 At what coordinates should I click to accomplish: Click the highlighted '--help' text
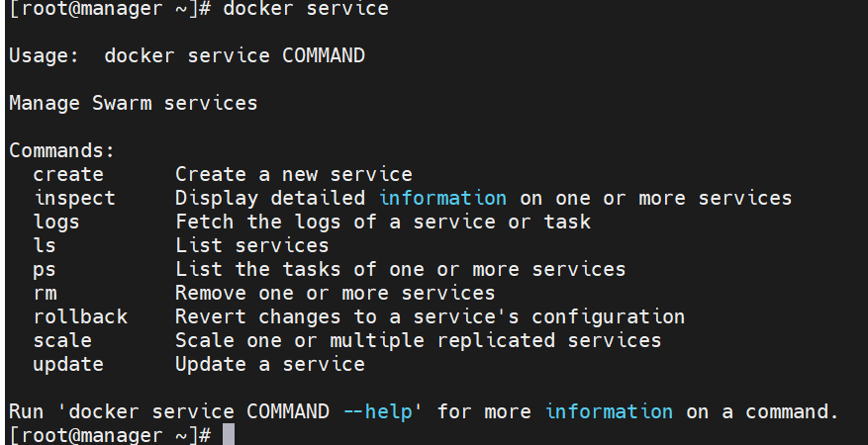click(x=377, y=411)
